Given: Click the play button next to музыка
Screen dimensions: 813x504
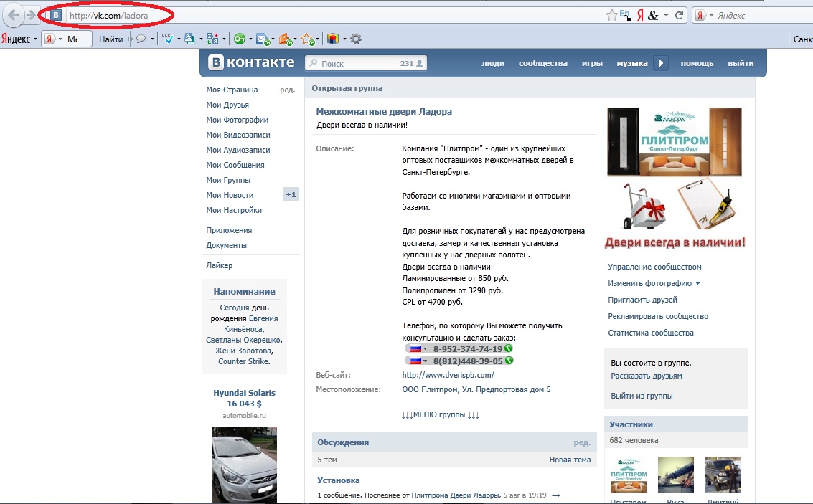Looking at the screenshot, I should [x=660, y=63].
